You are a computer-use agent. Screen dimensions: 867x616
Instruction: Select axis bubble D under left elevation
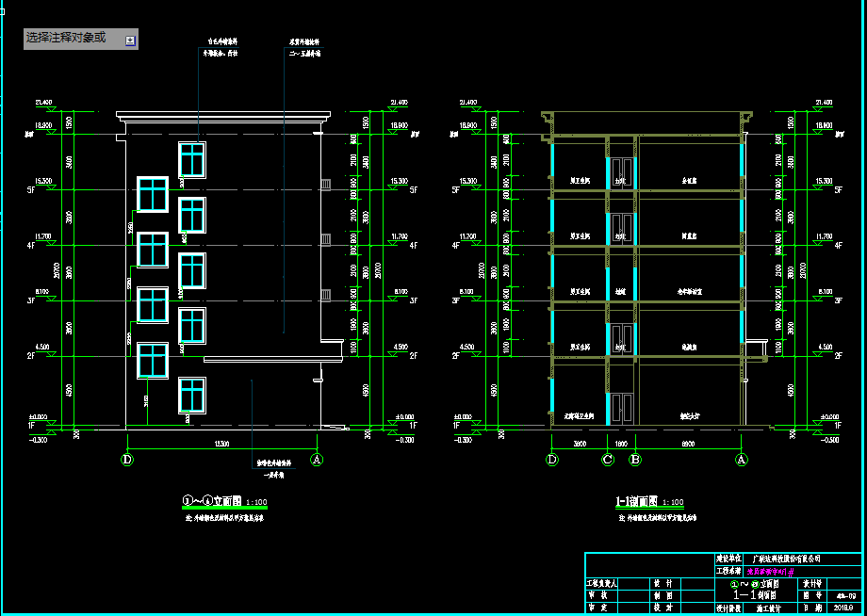pos(126,460)
